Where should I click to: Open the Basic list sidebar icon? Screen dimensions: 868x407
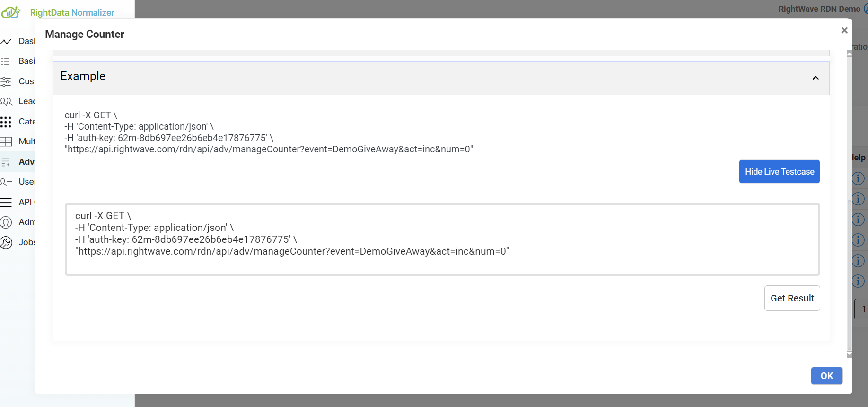(x=6, y=62)
